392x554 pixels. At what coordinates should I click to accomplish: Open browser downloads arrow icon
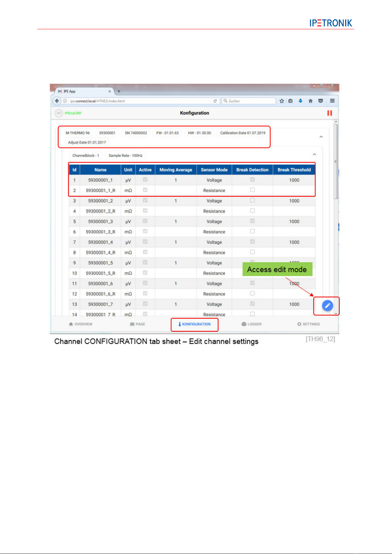(300, 101)
